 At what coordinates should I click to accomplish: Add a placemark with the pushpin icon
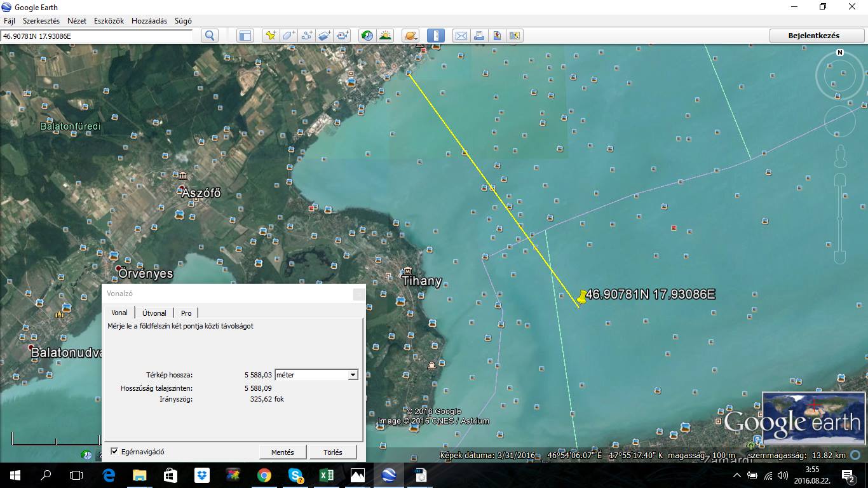pos(271,36)
